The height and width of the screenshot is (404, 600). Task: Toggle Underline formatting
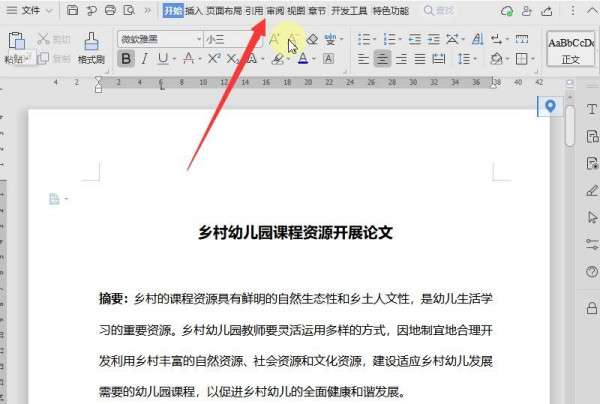coord(163,59)
